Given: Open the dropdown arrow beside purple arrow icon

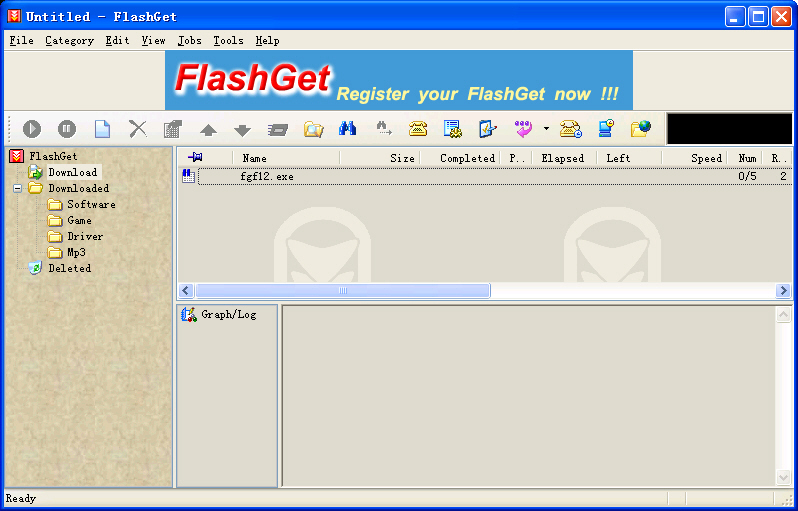Looking at the screenshot, I should [x=546, y=129].
